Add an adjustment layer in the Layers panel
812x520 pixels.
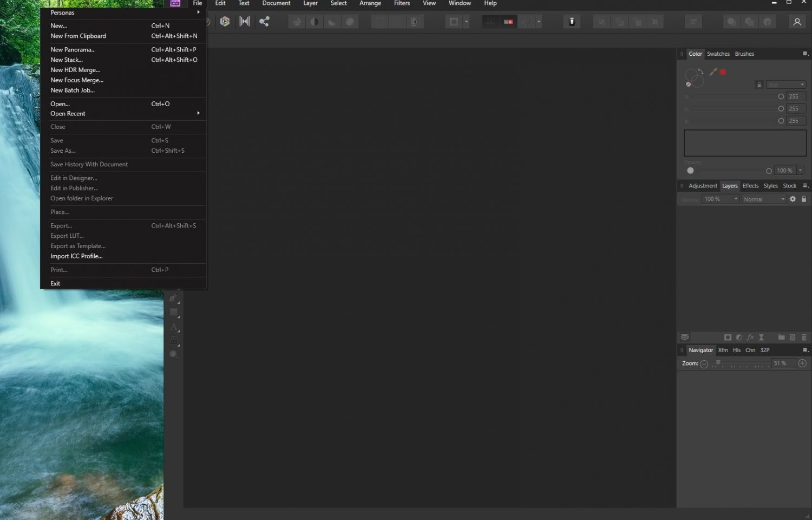(739, 337)
